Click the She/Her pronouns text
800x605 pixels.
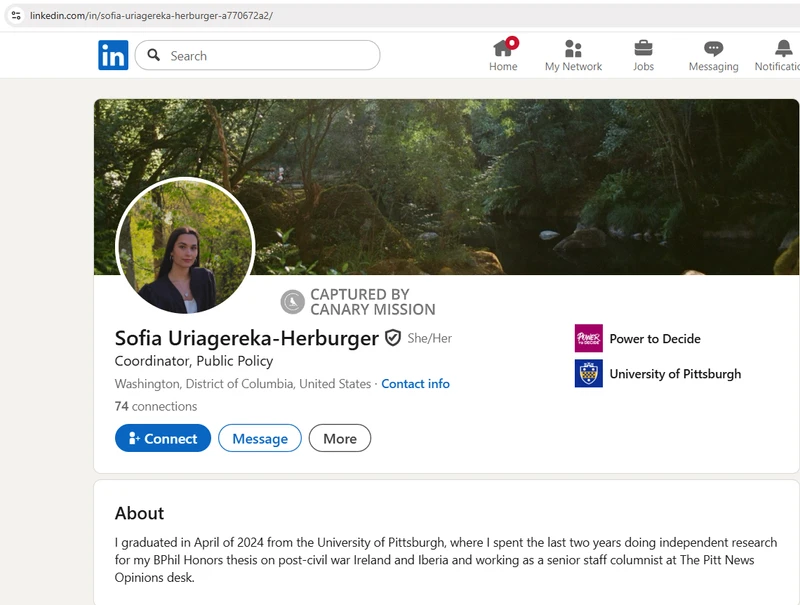coord(430,338)
